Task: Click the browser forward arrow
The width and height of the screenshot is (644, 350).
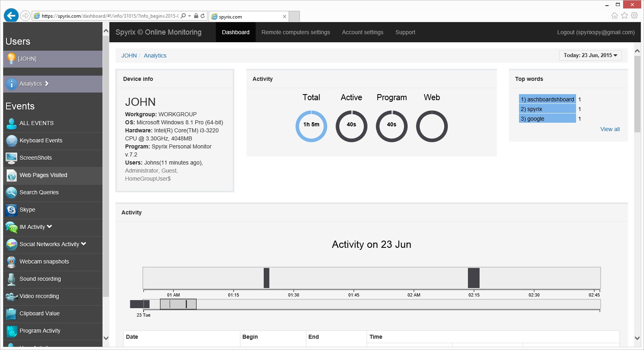Action: pyautogui.click(x=25, y=16)
